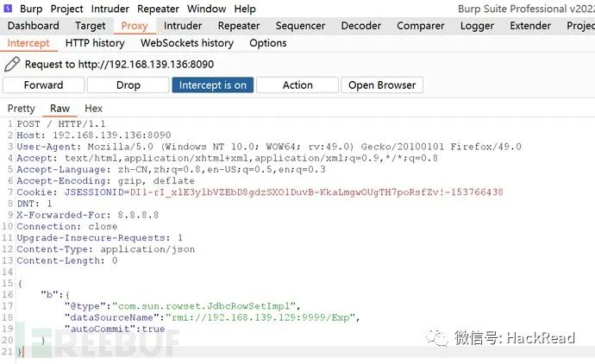
Task: Open the Decoder tab
Action: pos(360,26)
